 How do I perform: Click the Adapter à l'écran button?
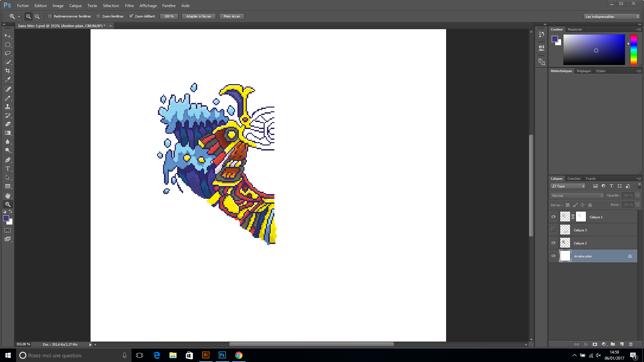[x=199, y=16]
